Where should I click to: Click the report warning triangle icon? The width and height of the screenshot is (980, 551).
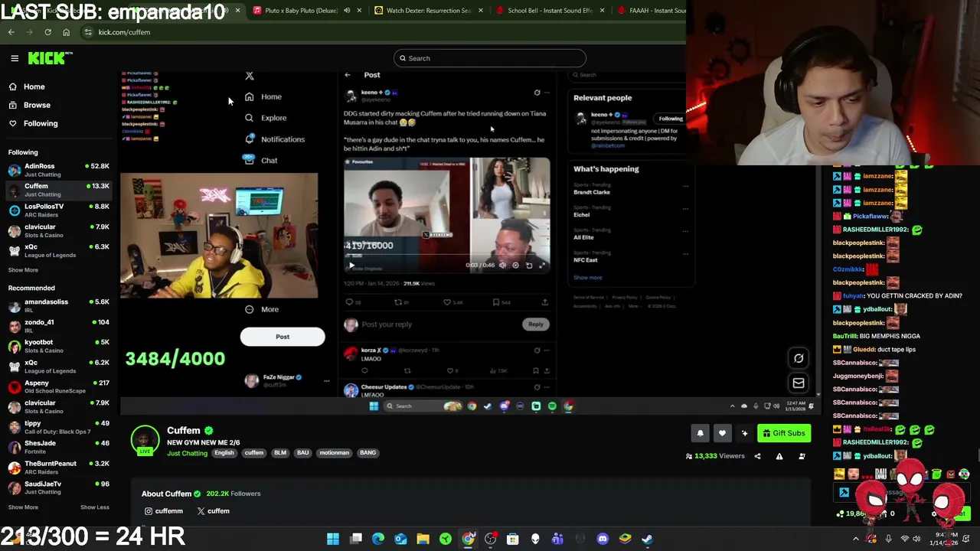(x=779, y=456)
